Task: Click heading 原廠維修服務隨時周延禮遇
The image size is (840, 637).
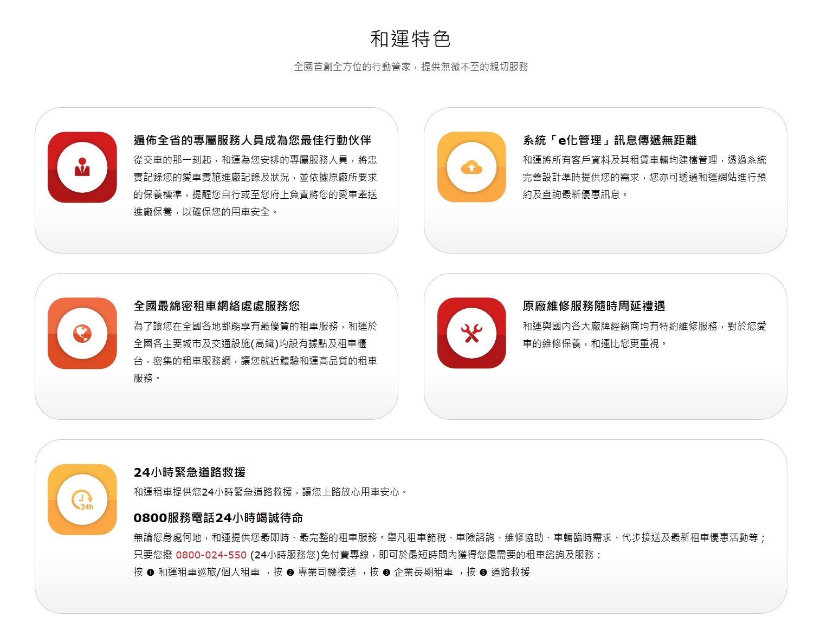Action: (x=594, y=306)
